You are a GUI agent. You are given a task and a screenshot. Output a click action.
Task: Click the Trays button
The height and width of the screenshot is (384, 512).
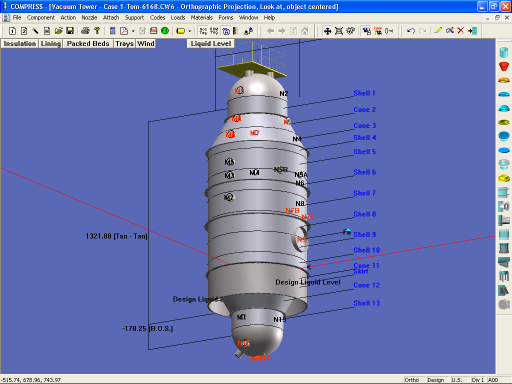point(124,44)
